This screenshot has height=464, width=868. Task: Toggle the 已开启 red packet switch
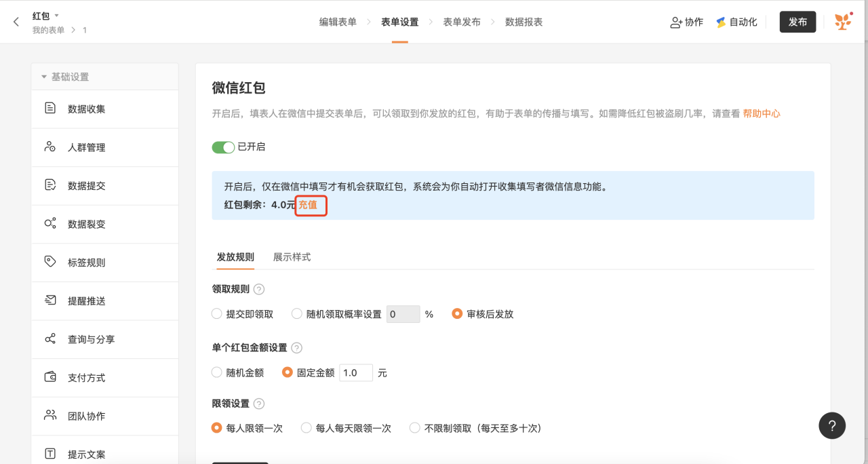pos(223,147)
